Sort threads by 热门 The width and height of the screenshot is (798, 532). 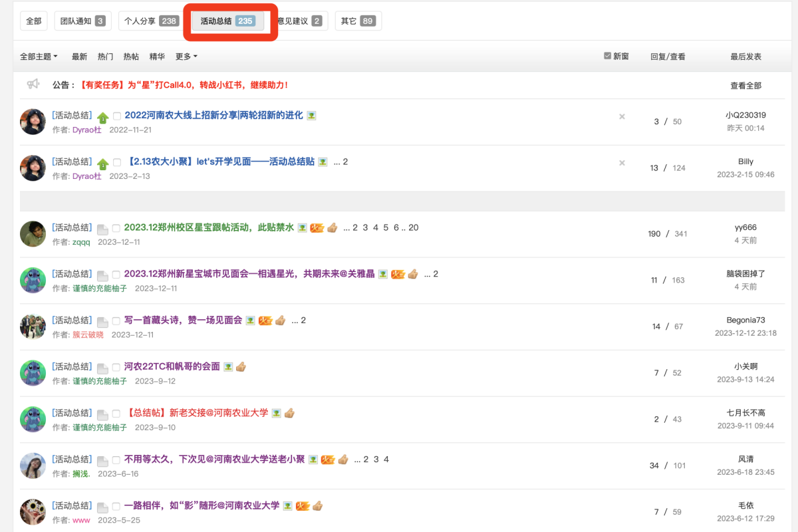(x=105, y=57)
